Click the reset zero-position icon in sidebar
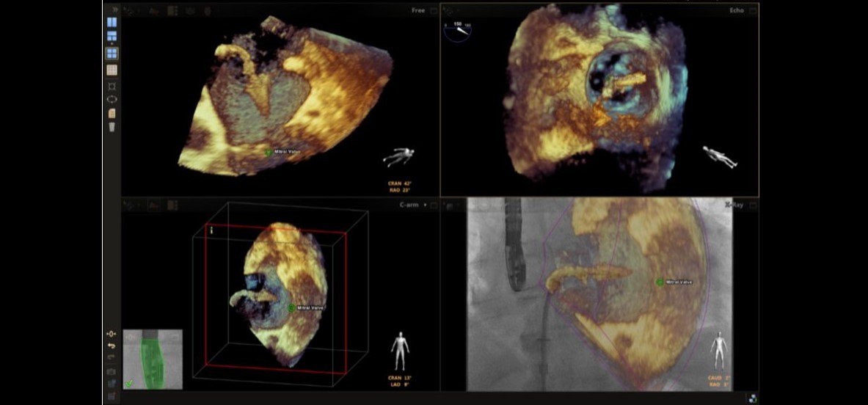868x405 pixels. tap(112, 334)
